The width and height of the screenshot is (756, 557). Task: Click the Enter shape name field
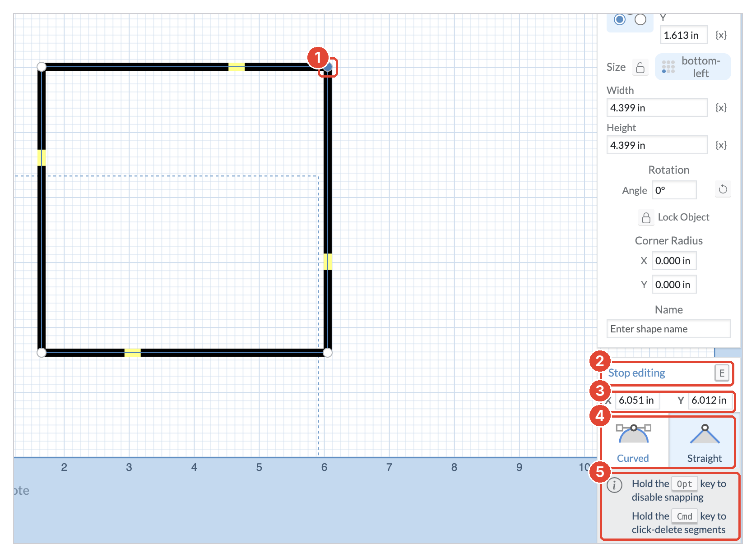pyautogui.click(x=669, y=329)
